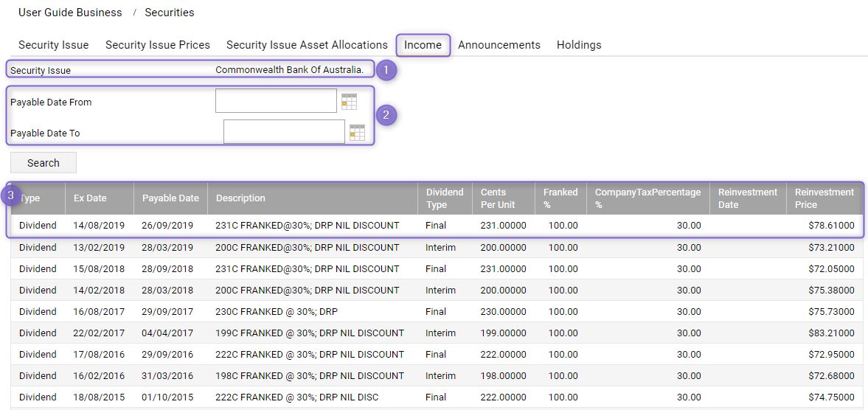Click the User Guide Business breadcrumb
868x410 pixels.
click(70, 13)
